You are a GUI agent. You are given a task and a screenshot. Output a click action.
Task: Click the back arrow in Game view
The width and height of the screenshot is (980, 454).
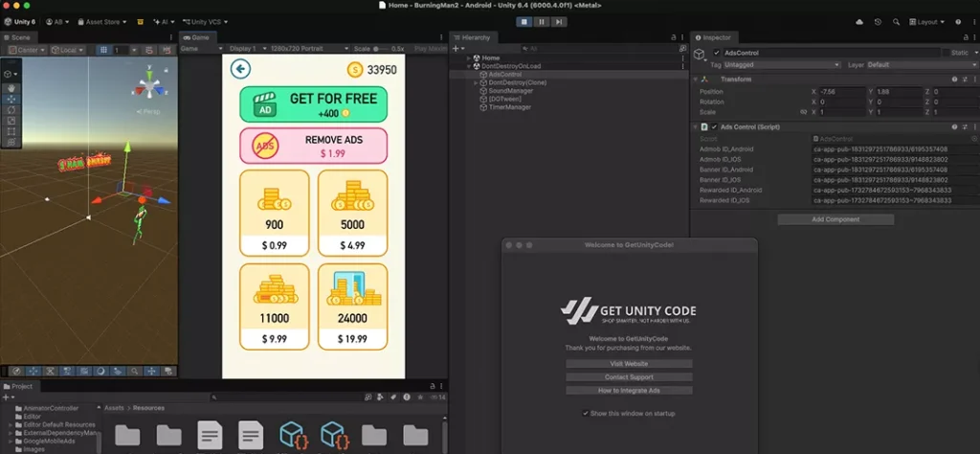click(x=240, y=69)
